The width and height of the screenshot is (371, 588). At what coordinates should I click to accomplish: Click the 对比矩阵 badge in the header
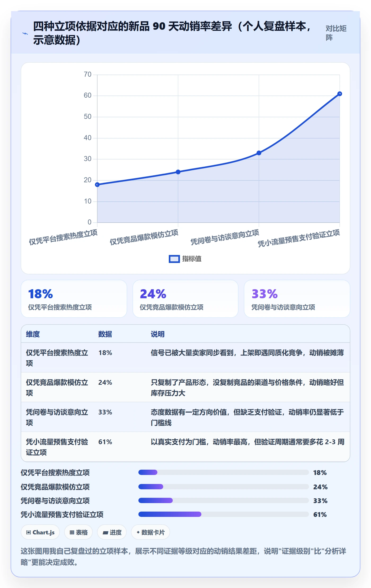coord(336,33)
